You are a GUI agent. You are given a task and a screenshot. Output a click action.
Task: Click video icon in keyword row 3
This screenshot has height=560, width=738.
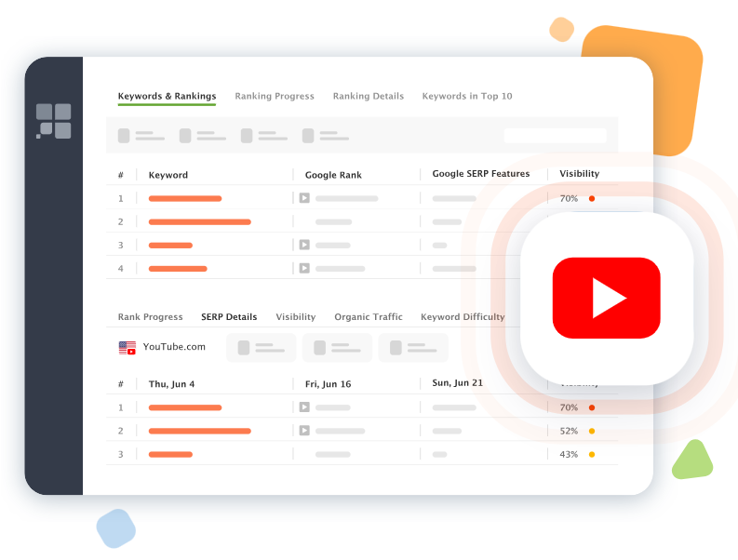[x=304, y=245]
